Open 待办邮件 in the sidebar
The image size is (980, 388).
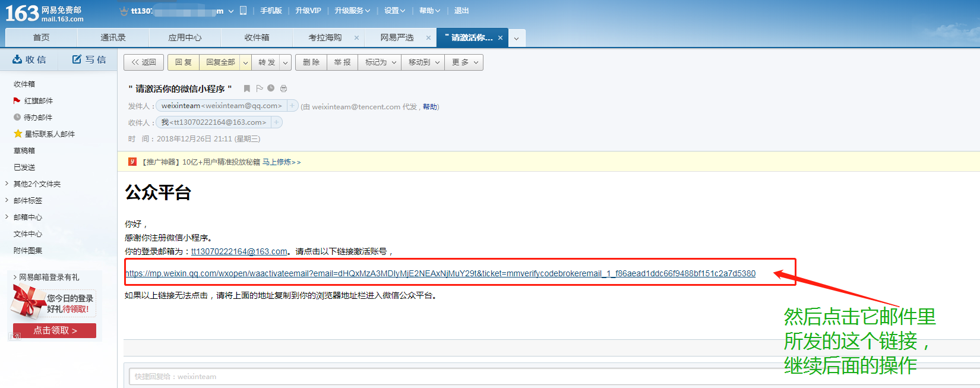click(38, 117)
